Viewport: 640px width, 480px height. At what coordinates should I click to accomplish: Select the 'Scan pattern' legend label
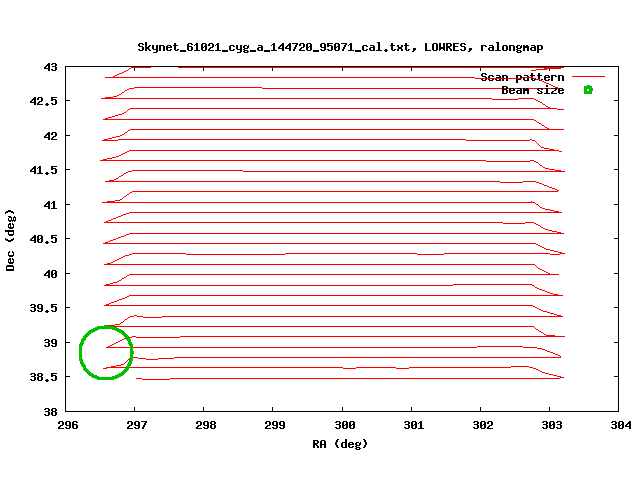[x=522, y=77]
